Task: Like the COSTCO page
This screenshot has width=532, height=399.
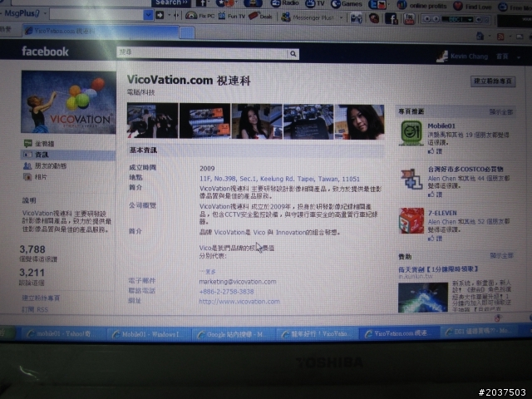Action: [x=435, y=195]
